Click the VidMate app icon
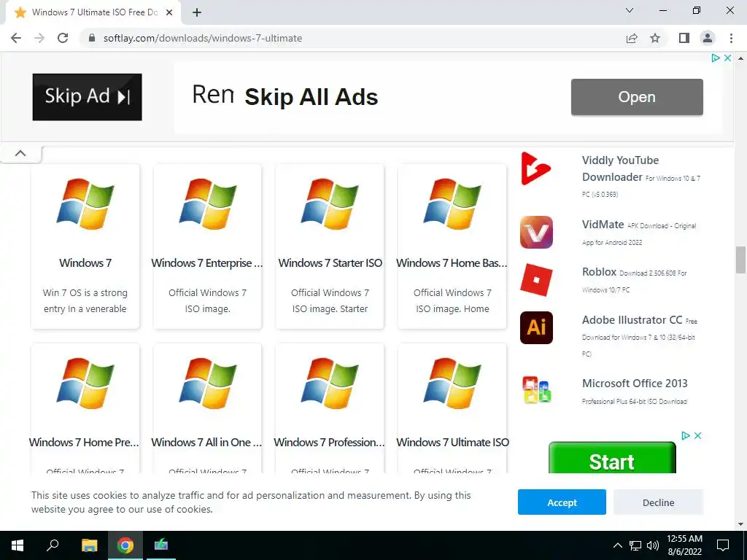 click(536, 233)
